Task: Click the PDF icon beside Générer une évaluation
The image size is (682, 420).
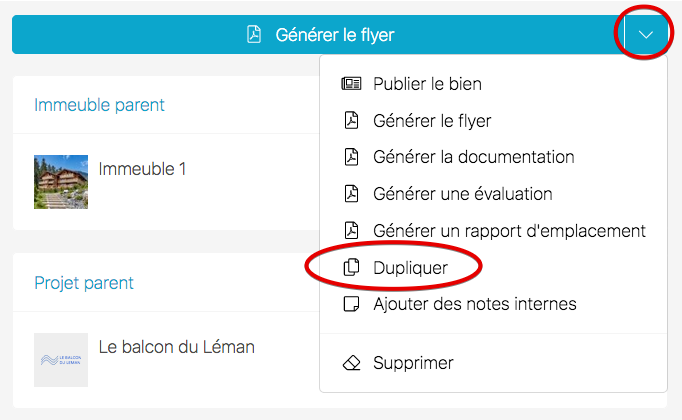Action: tap(350, 194)
